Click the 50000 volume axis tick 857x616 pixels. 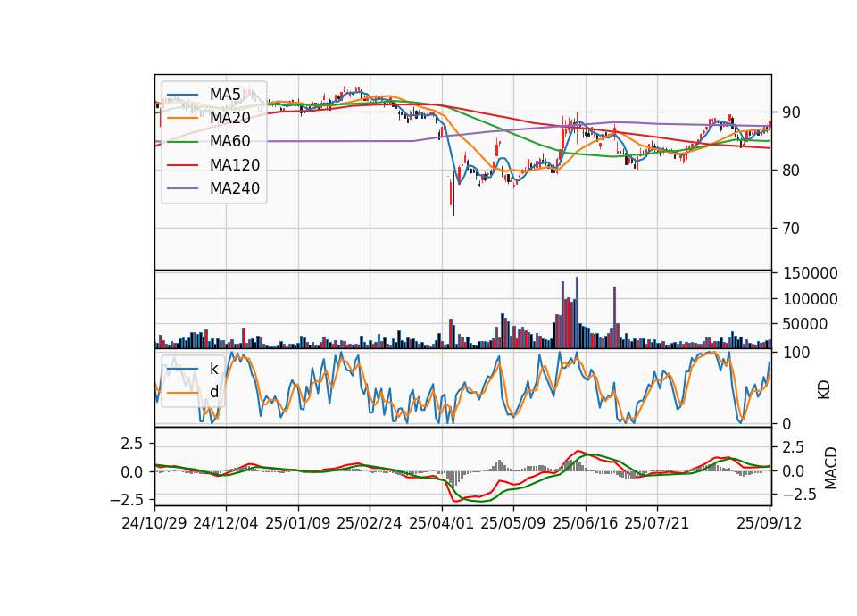(805, 324)
